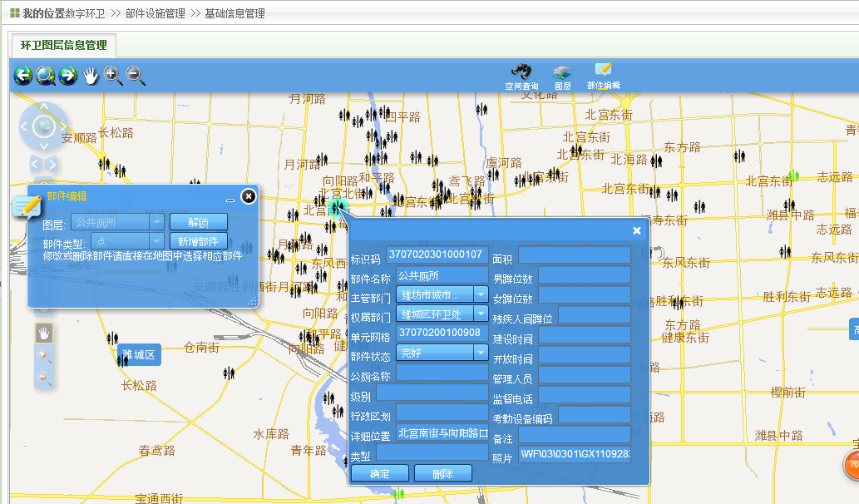This screenshot has height=504, width=859.
Task: Click 部件设施管理 in breadcrumb
Action: point(155,13)
